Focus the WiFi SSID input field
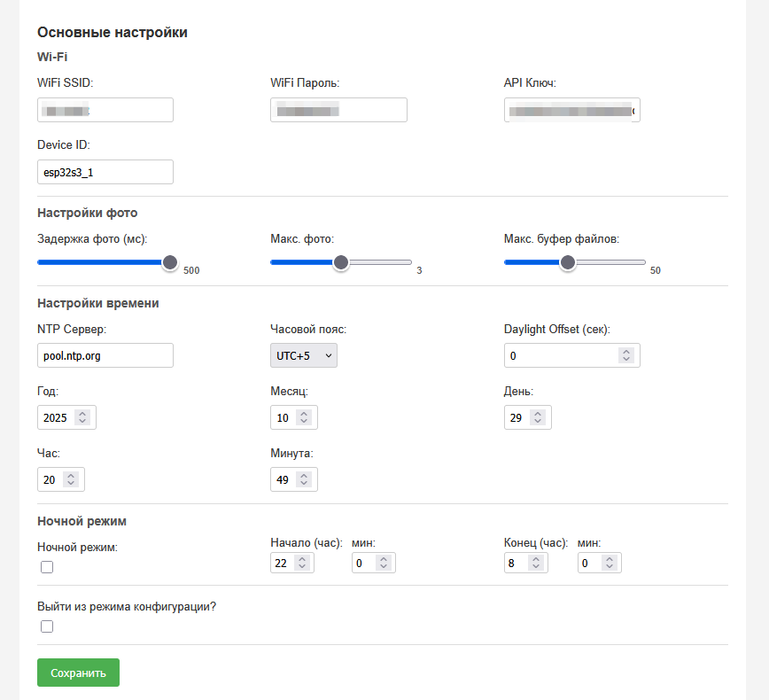The width and height of the screenshot is (769, 700). (x=105, y=110)
